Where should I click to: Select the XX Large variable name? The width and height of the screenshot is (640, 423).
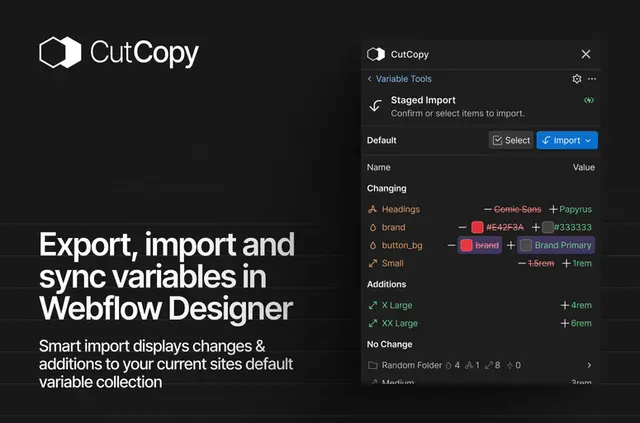tap(400, 323)
